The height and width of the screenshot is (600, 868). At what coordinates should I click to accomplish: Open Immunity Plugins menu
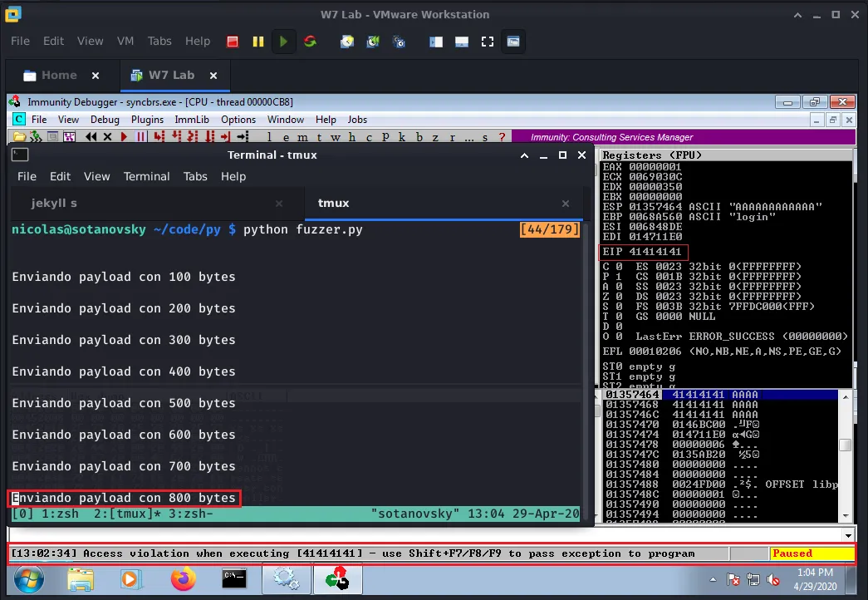click(147, 120)
